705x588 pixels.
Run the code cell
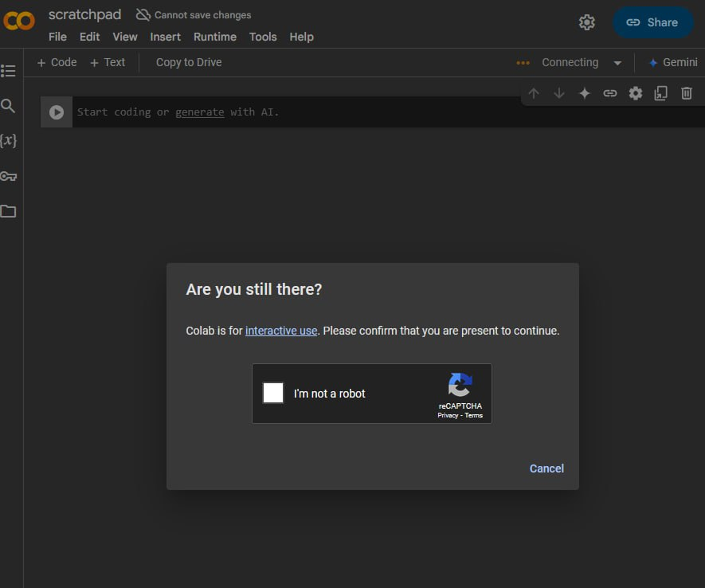click(57, 112)
